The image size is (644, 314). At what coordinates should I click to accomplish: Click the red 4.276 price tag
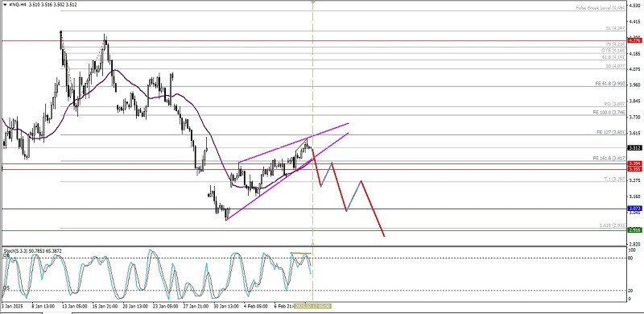coord(635,41)
